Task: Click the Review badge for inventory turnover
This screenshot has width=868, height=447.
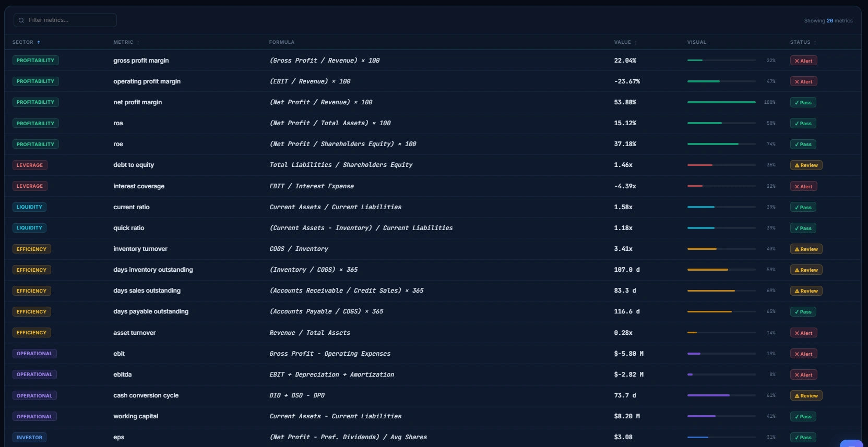Action: click(x=806, y=249)
